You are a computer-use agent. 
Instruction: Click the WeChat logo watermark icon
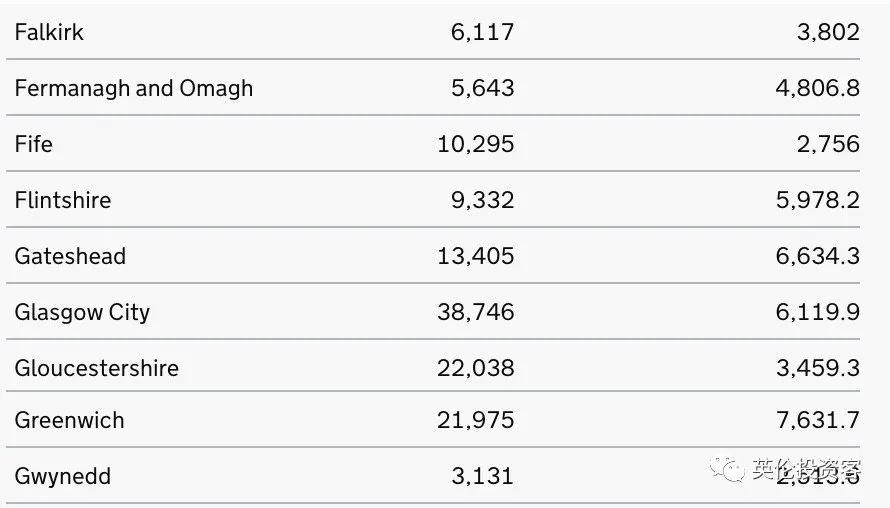click(x=727, y=469)
